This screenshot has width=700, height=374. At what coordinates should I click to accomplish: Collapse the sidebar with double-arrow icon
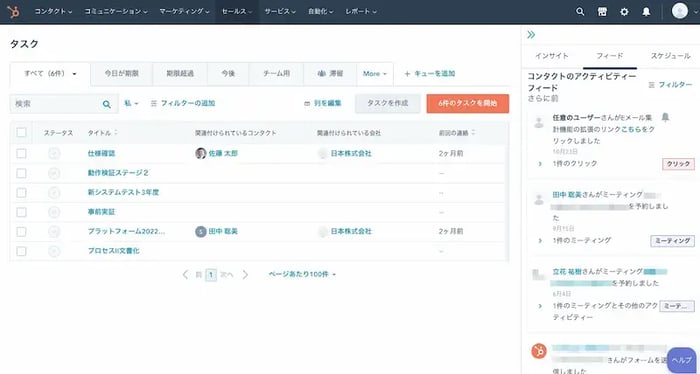pos(531,35)
